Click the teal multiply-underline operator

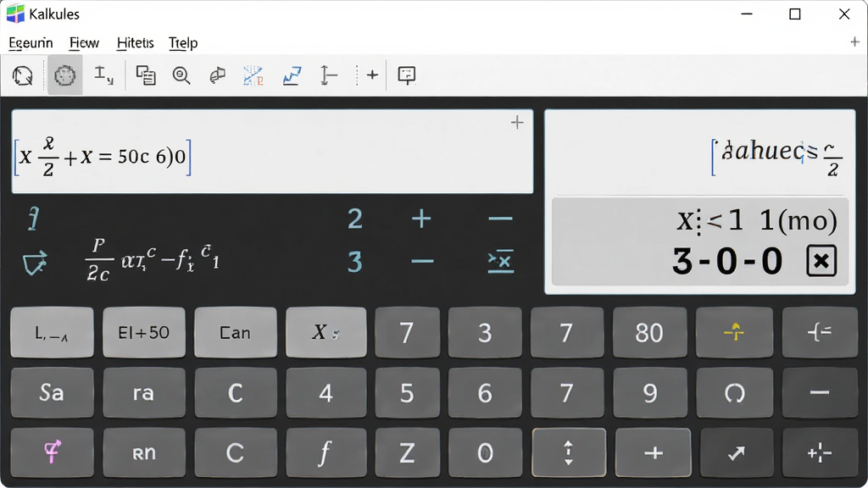pos(501,261)
